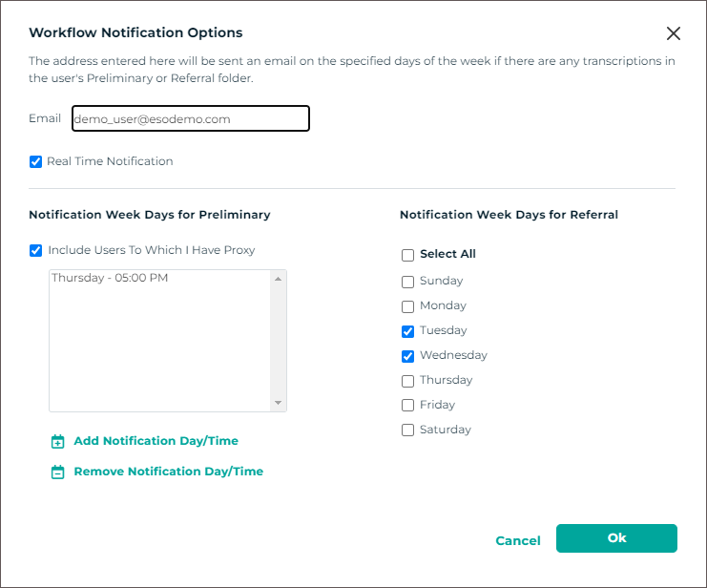
Task: Click the calendar plus icon for adding notification
Action: 57,442
